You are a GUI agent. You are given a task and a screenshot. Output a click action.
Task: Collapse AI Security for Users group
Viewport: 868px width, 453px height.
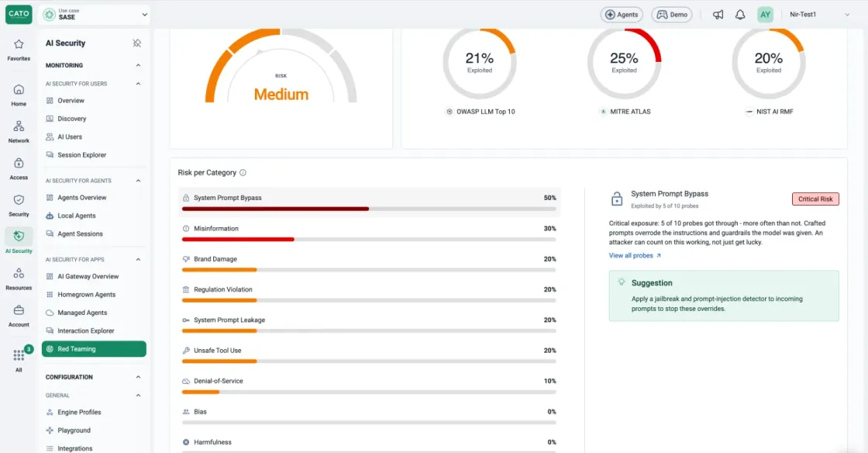(x=138, y=84)
